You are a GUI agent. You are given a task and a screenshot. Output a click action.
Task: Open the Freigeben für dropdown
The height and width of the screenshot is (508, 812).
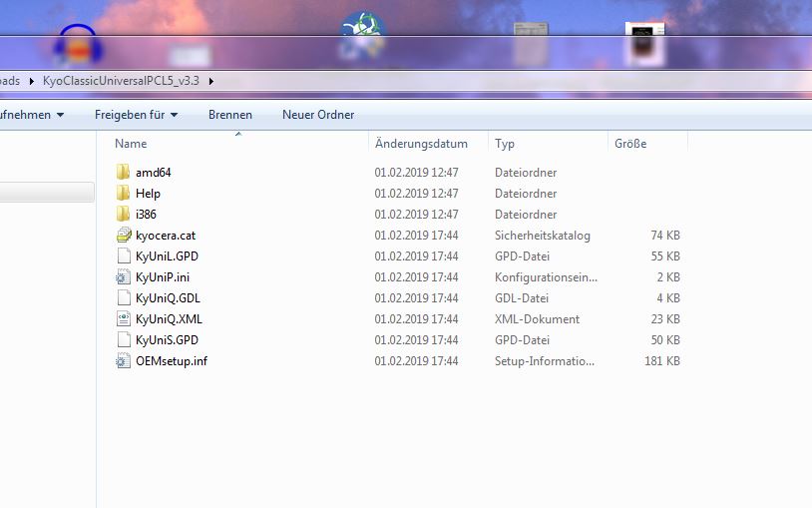click(137, 115)
